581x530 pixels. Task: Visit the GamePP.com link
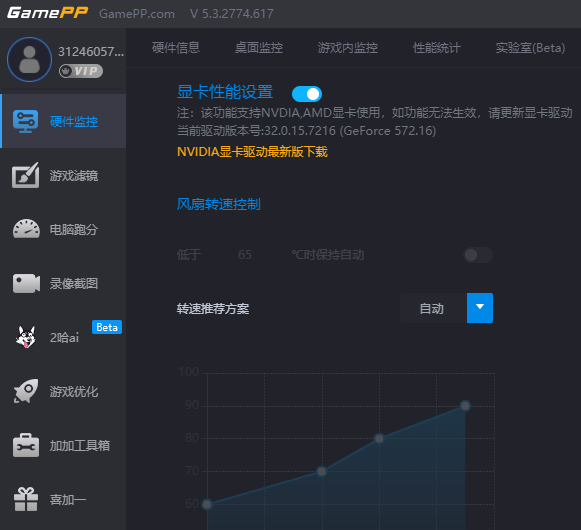(137, 14)
